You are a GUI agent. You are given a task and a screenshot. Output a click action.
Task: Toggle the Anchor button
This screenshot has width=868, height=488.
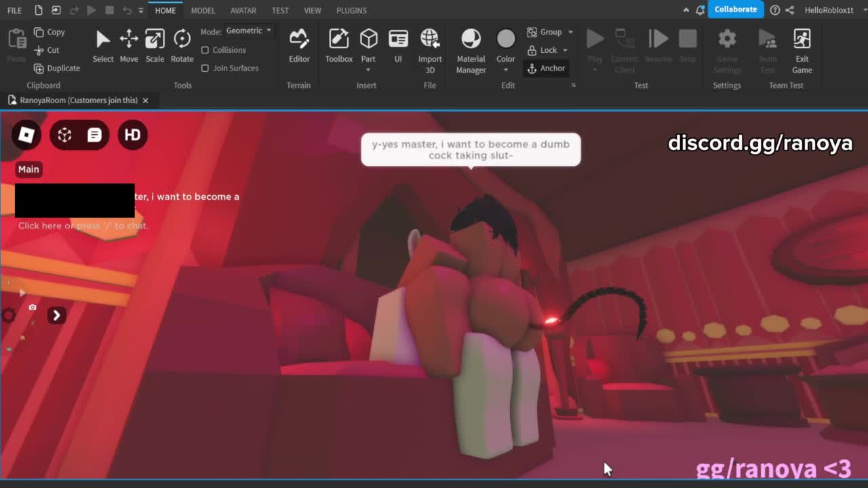coord(546,68)
